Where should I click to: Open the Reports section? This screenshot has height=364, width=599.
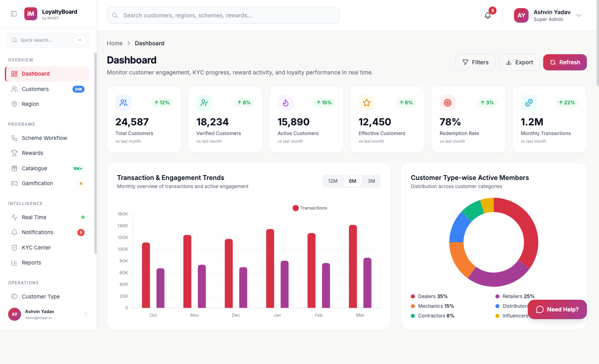pyautogui.click(x=31, y=262)
